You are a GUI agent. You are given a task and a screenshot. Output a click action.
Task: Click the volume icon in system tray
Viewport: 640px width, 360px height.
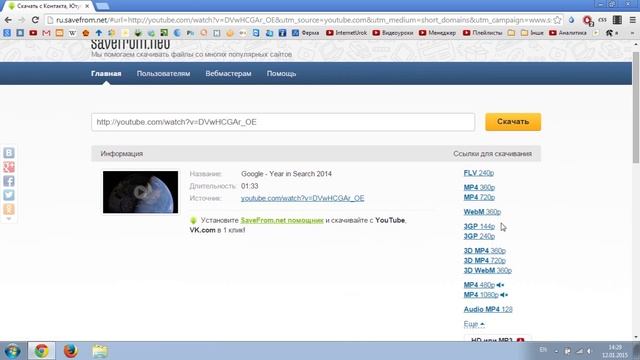(589, 351)
